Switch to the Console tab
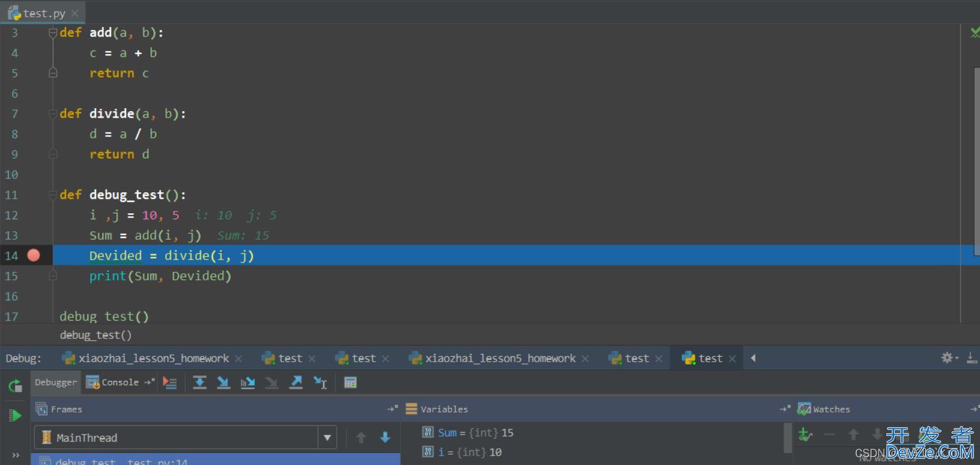This screenshot has height=465, width=980. pyautogui.click(x=112, y=382)
